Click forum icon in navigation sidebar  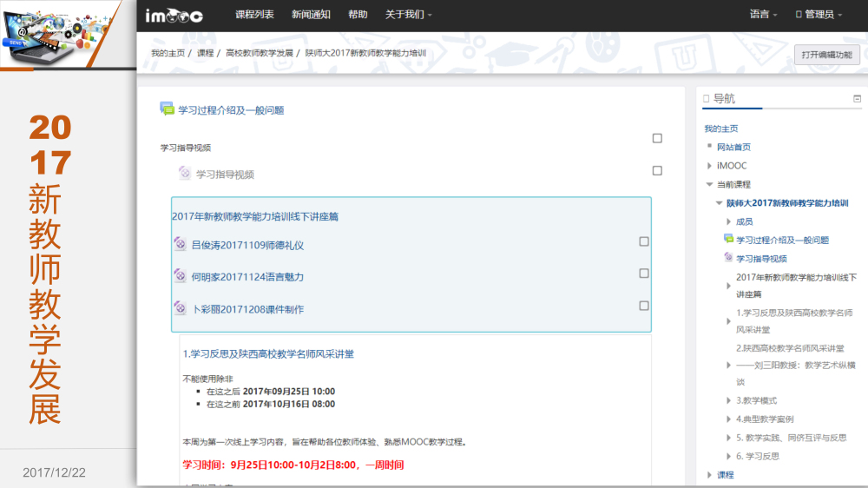pyautogui.click(x=729, y=240)
